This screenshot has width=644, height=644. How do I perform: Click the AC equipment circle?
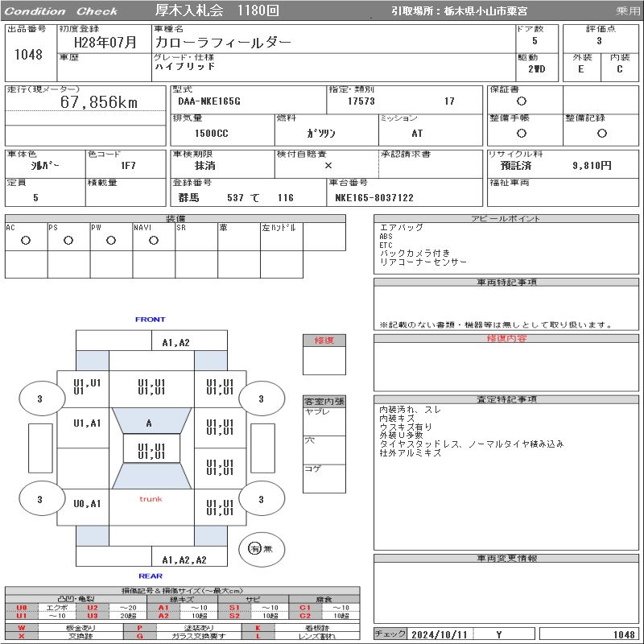pos(26,240)
